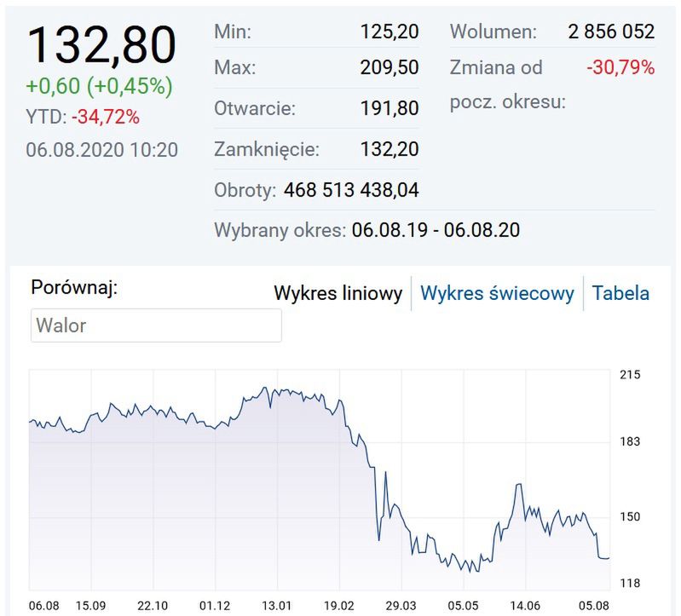Click the 150 price level label
The width and height of the screenshot is (681, 616).
pos(629,517)
